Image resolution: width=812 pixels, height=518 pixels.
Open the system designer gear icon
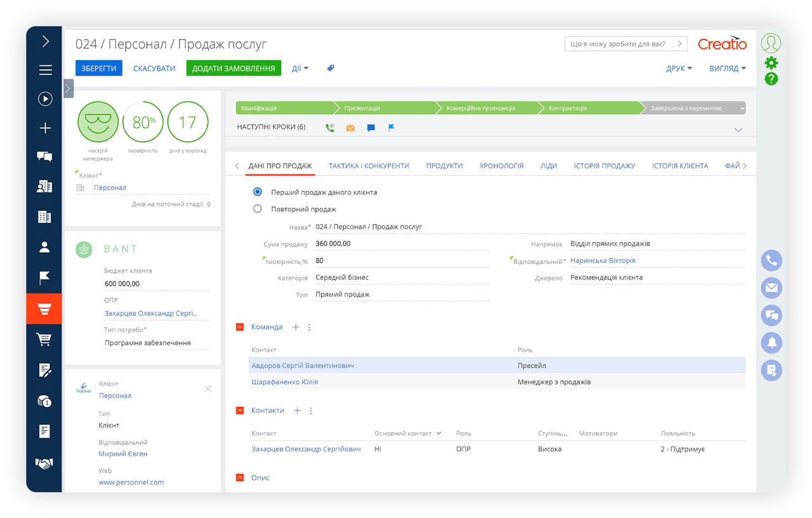tap(771, 63)
